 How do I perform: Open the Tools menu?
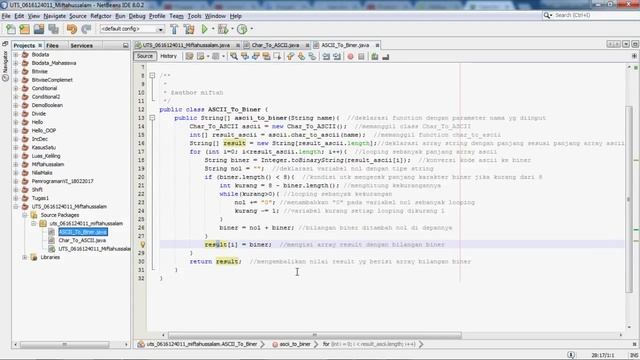pos(194,16)
